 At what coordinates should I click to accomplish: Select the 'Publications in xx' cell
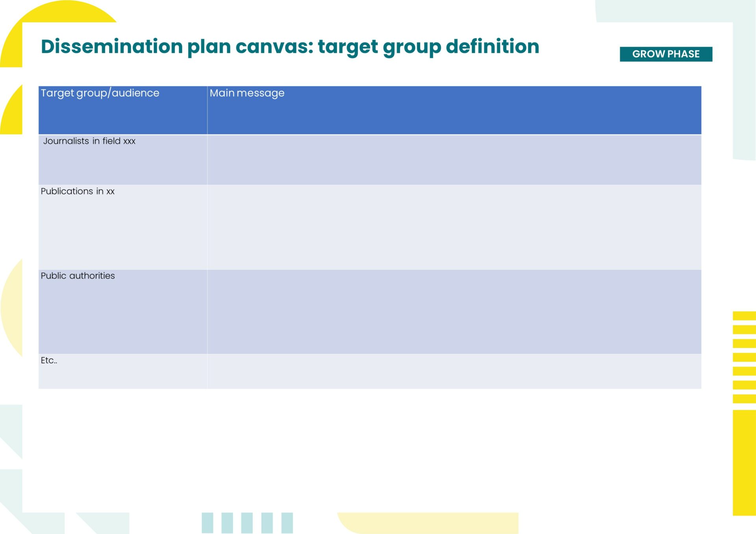[123, 227]
